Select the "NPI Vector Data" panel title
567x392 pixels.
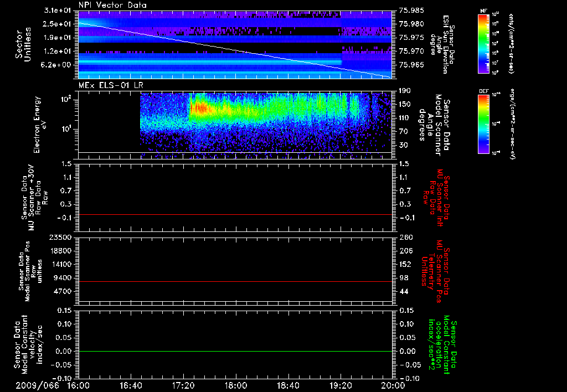pyautogui.click(x=112, y=5)
